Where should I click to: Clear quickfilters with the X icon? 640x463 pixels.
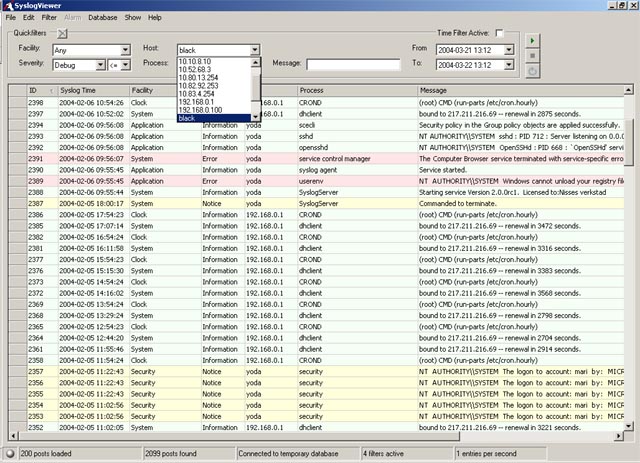click(x=62, y=33)
